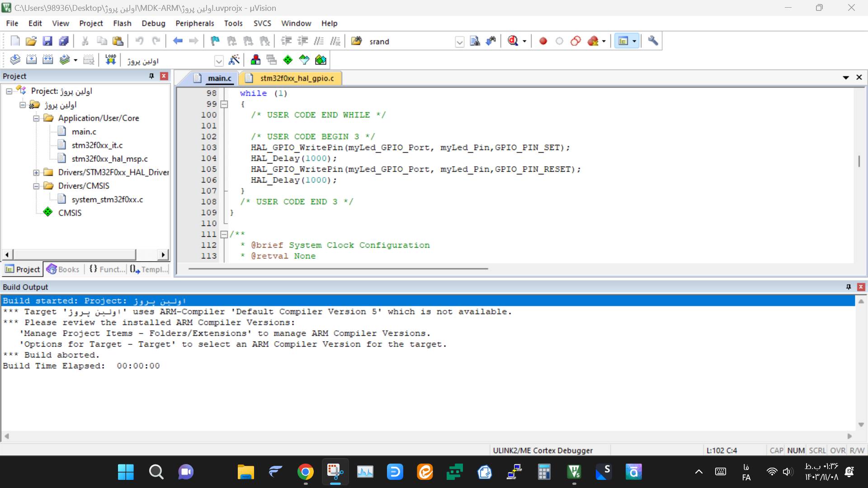This screenshot has width=868, height=488.
Task: Open the Flash menu
Action: pyautogui.click(x=122, y=23)
